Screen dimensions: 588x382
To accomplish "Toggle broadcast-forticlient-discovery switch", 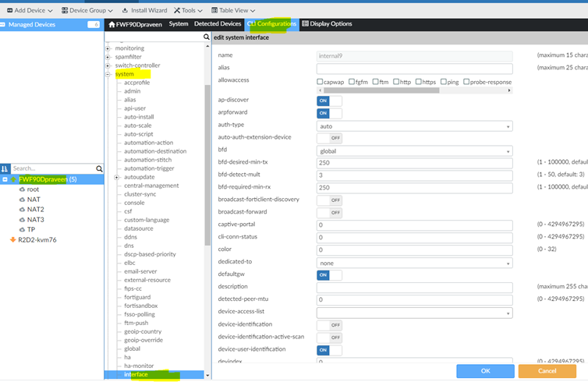I will (329, 200).
